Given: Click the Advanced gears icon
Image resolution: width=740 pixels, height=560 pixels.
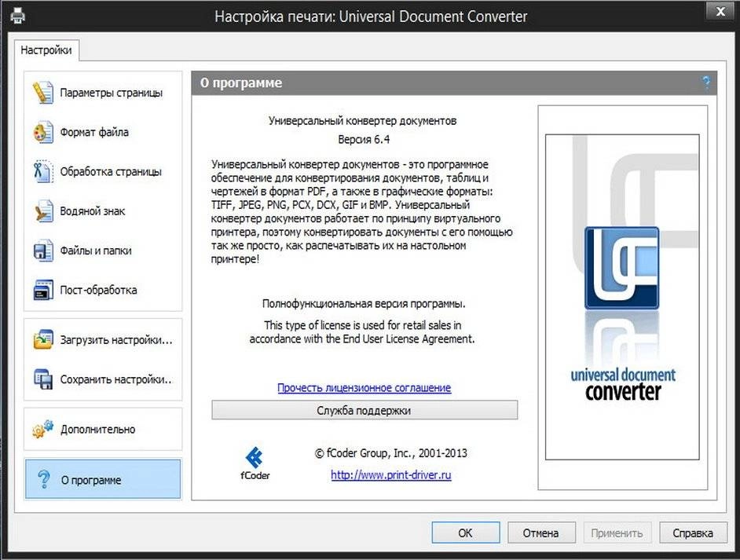Looking at the screenshot, I should pyautogui.click(x=43, y=429).
